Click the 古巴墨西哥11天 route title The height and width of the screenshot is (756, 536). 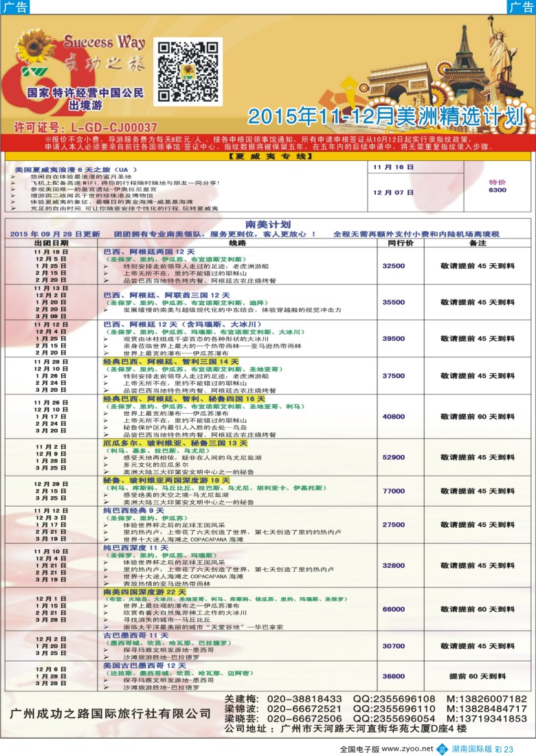tap(135, 636)
